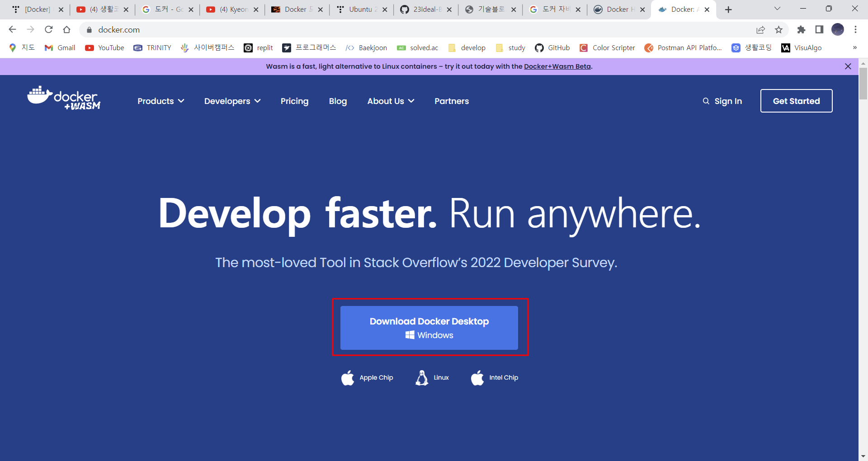
Task: Click the vertical scrollbar thumb
Action: (863, 84)
